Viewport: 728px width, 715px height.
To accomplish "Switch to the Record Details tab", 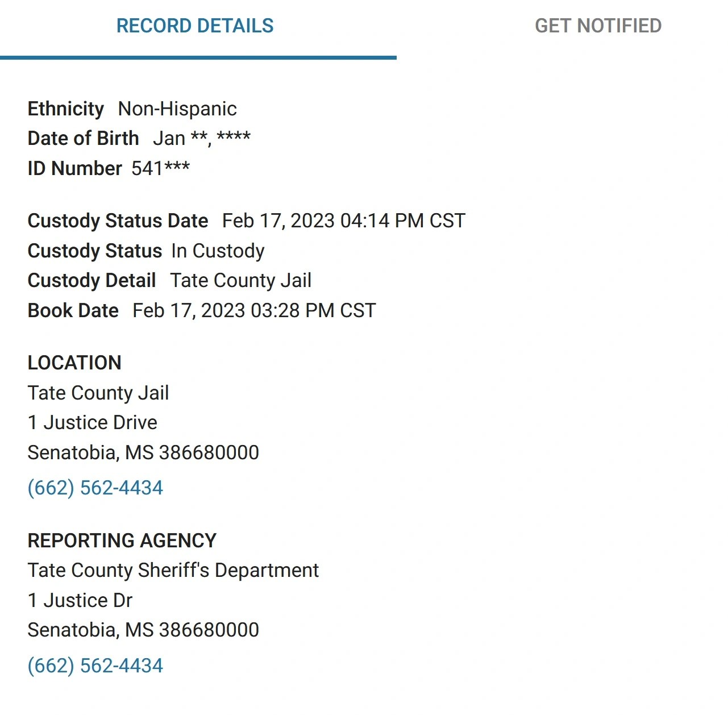I will coord(195,26).
